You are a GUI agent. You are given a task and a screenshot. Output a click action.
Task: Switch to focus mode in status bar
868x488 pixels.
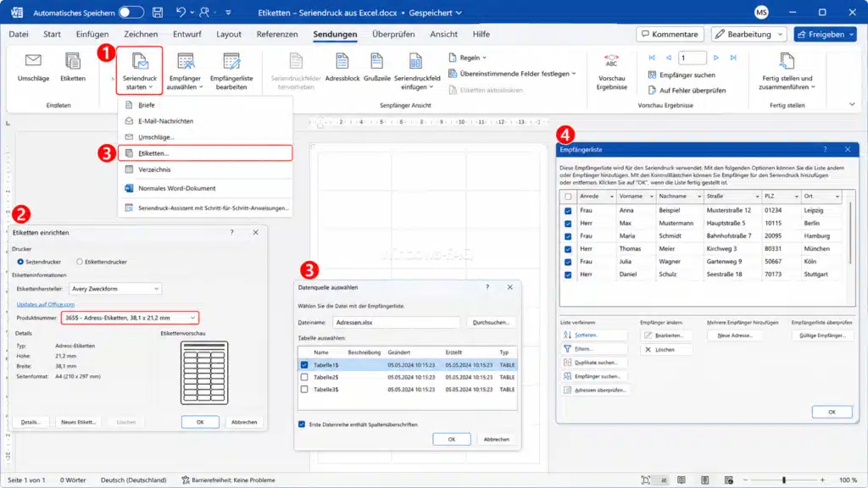tap(645, 480)
